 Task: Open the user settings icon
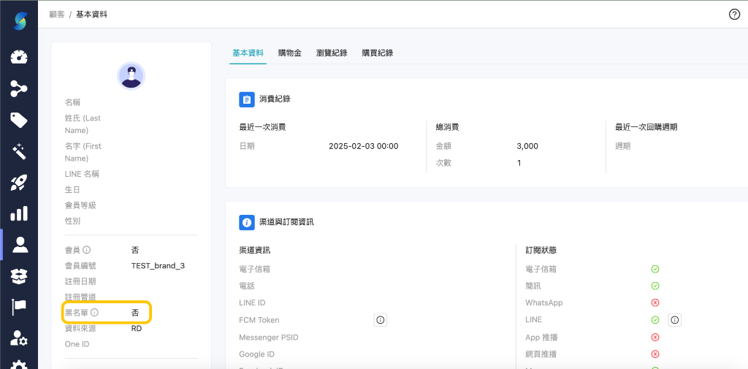(19, 338)
